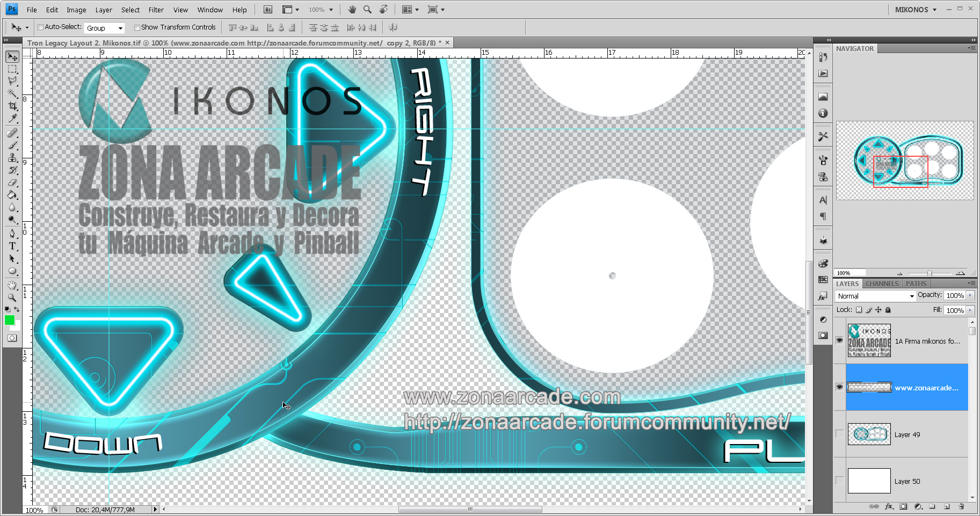980x516 pixels.
Task: Toggle Quick Mask mode
Action: click(12, 338)
